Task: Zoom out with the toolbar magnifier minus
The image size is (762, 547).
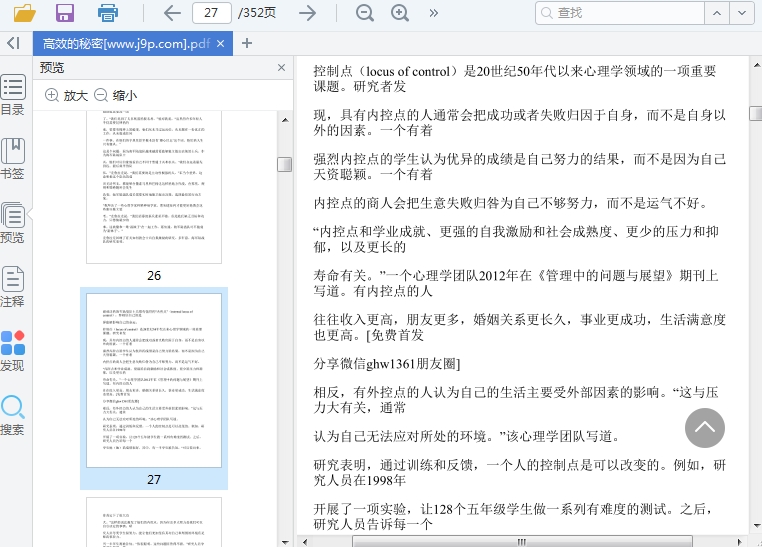Action: click(x=364, y=13)
